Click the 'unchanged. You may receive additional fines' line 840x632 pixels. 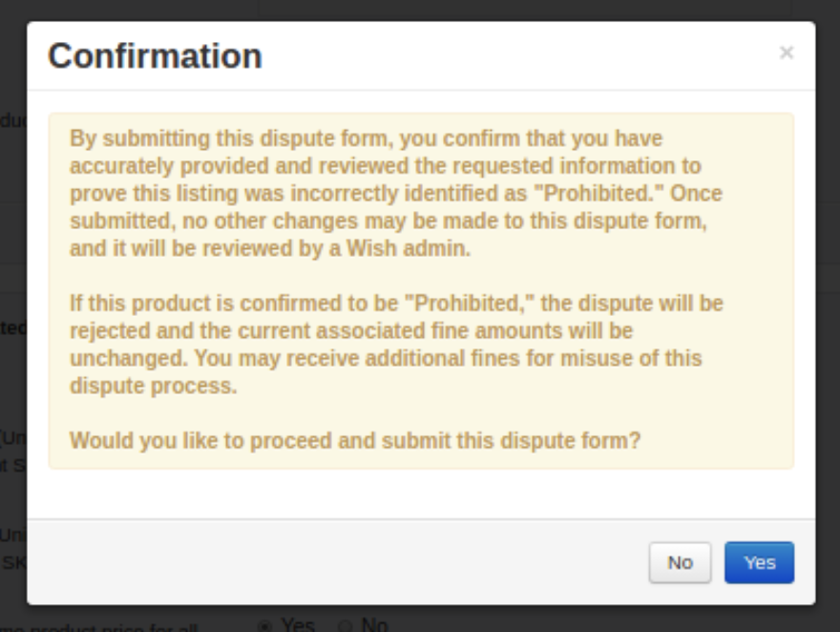[385, 359]
